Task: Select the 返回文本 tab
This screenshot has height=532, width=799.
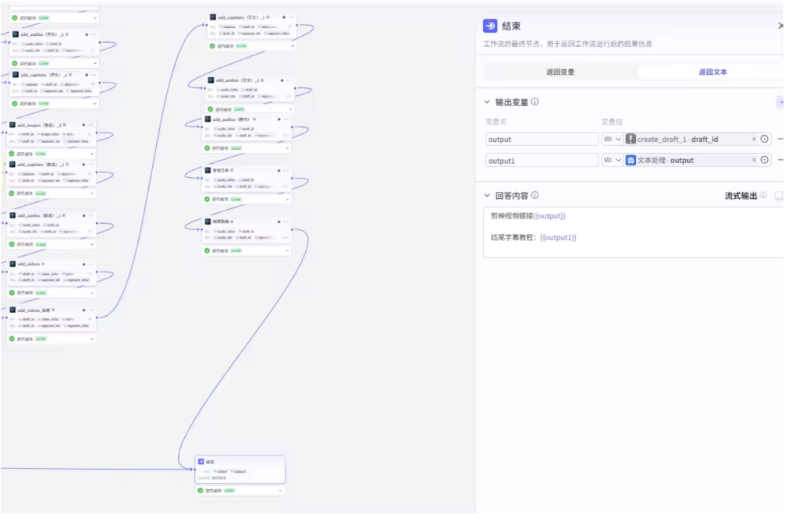Action: [712, 72]
